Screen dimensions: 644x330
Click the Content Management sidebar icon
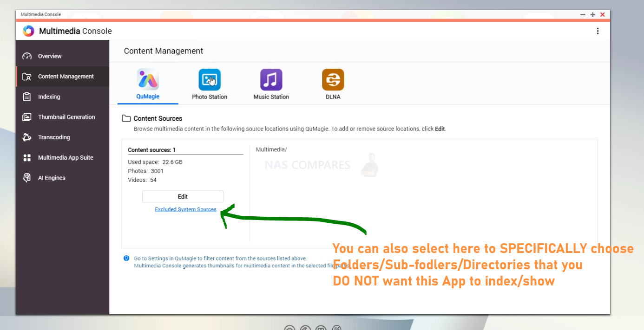coord(27,77)
